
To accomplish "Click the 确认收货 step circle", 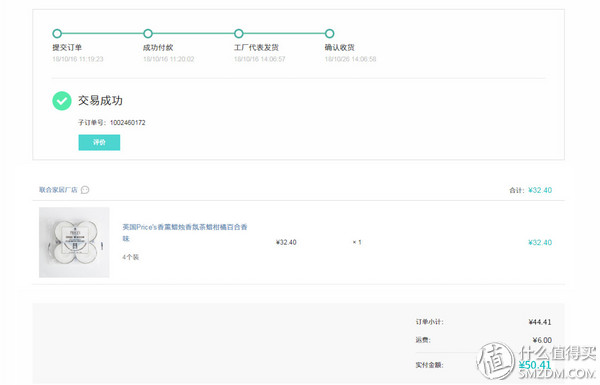I will (329, 34).
